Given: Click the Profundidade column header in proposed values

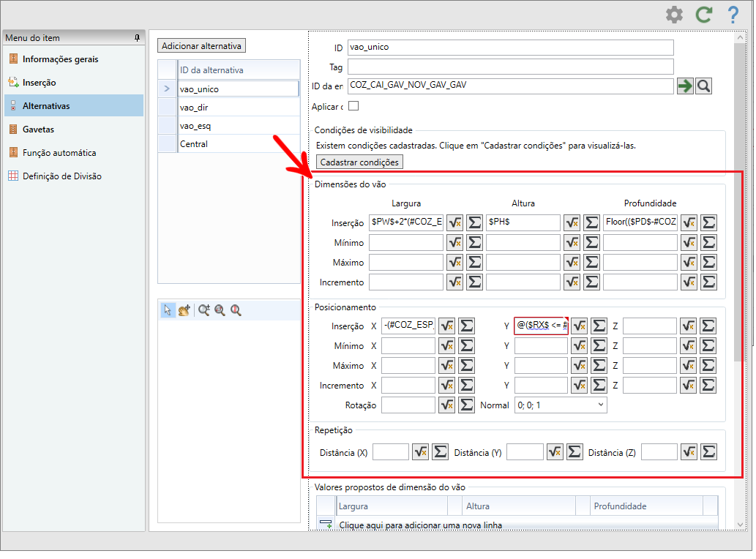Looking at the screenshot, I should [x=646, y=506].
